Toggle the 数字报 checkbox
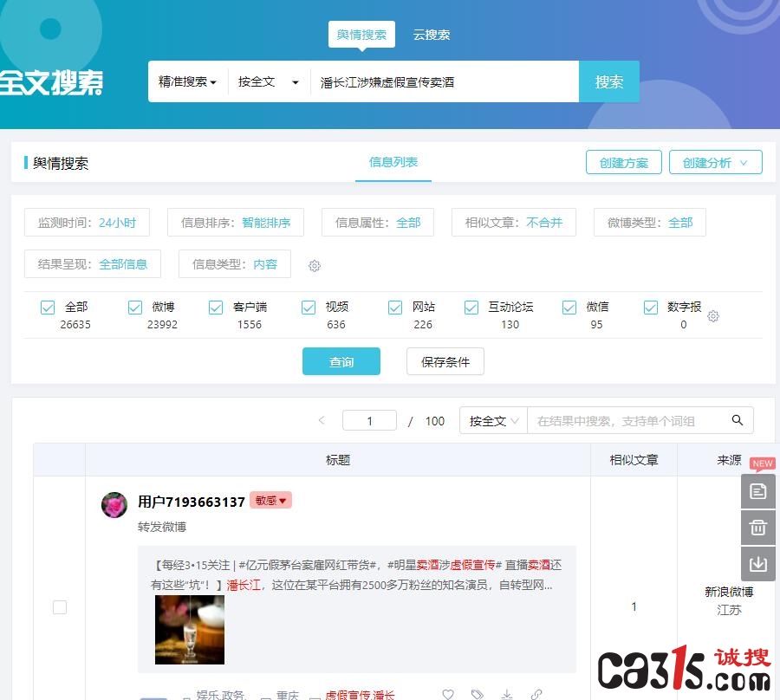Image resolution: width=780 pixels, height=700 pixels. (651, 308)
